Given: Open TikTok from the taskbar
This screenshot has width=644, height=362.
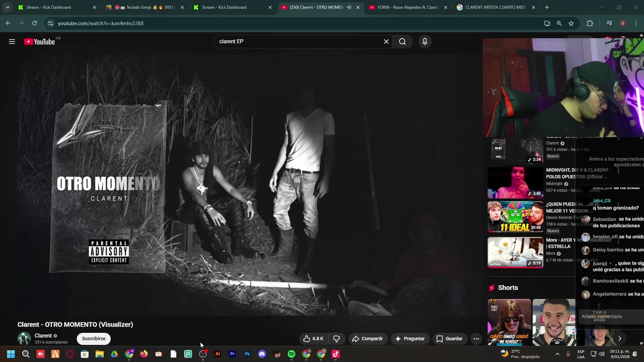Looking at the screenshot, I should coord(336,354).
